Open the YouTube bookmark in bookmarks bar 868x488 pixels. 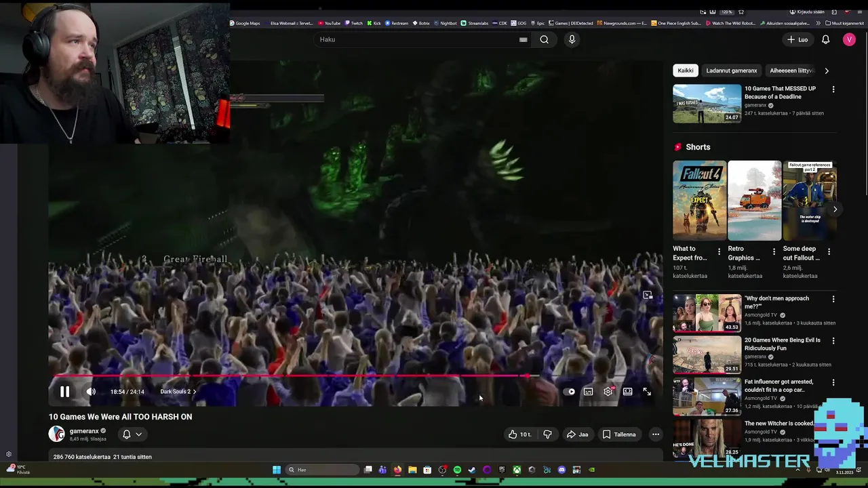click(x=329, y=23)
